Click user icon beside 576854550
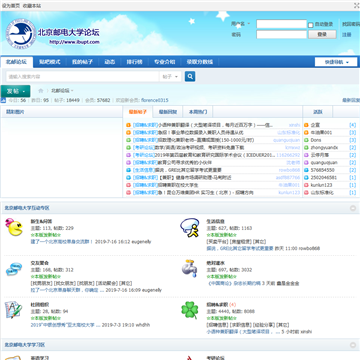The height and width of the screenshot is (360, 360). [306, 170]
